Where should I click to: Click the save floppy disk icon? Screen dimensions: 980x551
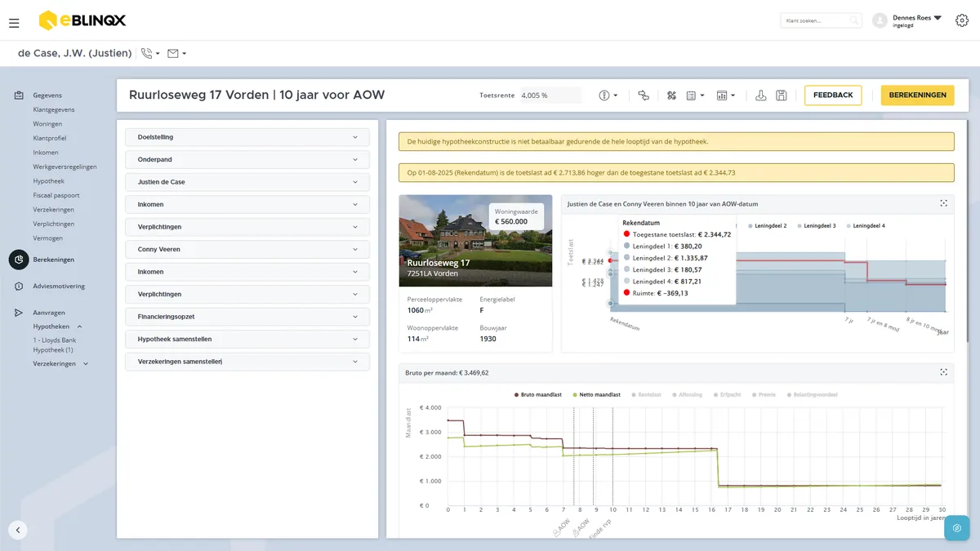[x=782, y=96]
